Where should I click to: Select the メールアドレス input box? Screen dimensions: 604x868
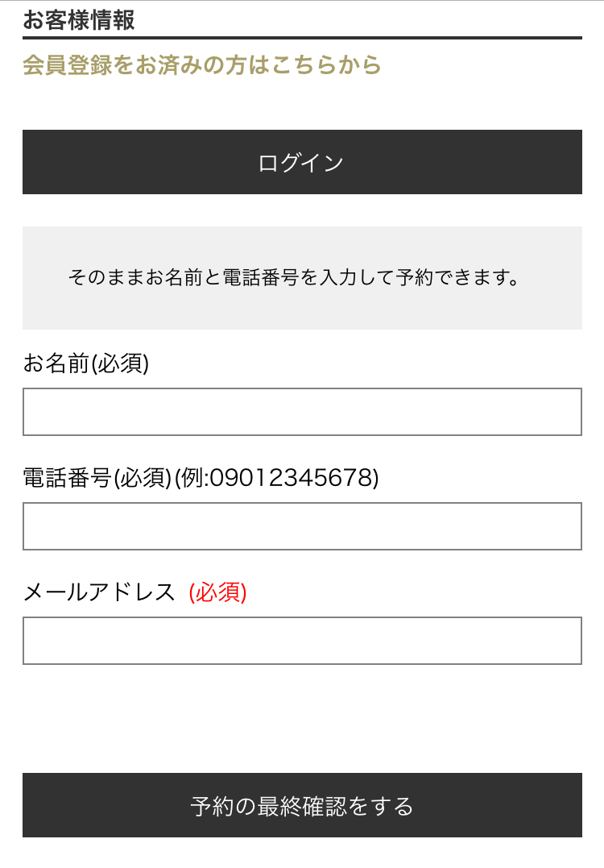click(302, 641)
